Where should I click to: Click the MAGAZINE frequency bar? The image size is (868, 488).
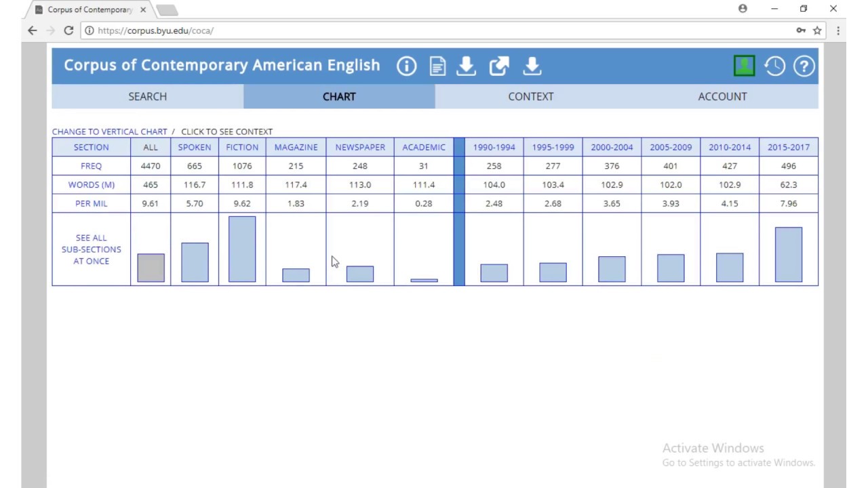coord(296,275)
